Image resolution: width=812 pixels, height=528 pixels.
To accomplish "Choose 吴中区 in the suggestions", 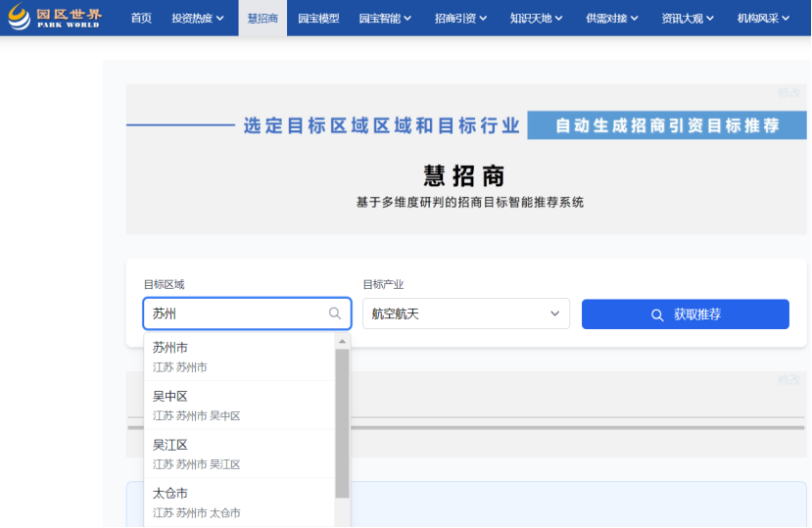I will tap(239, 405).
